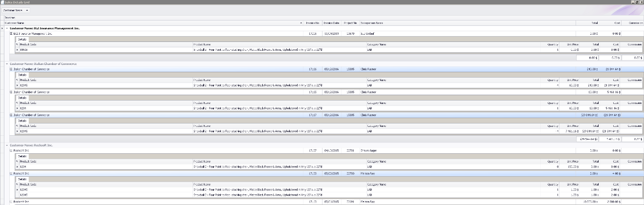Viewport: 644px width, 205px height.
Task: Collapse the Rocksoft Inc. customer group
Action: pos(7,145)
